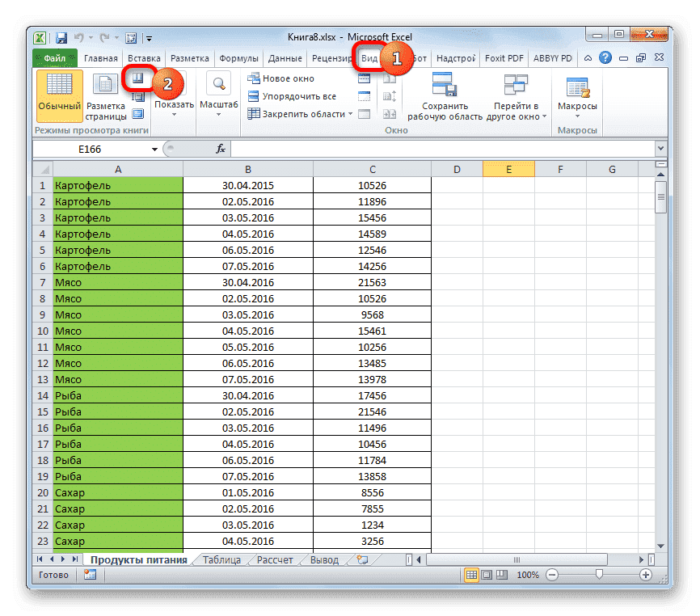Open the Name Box dropdown arrow

(x=154, y=149)
